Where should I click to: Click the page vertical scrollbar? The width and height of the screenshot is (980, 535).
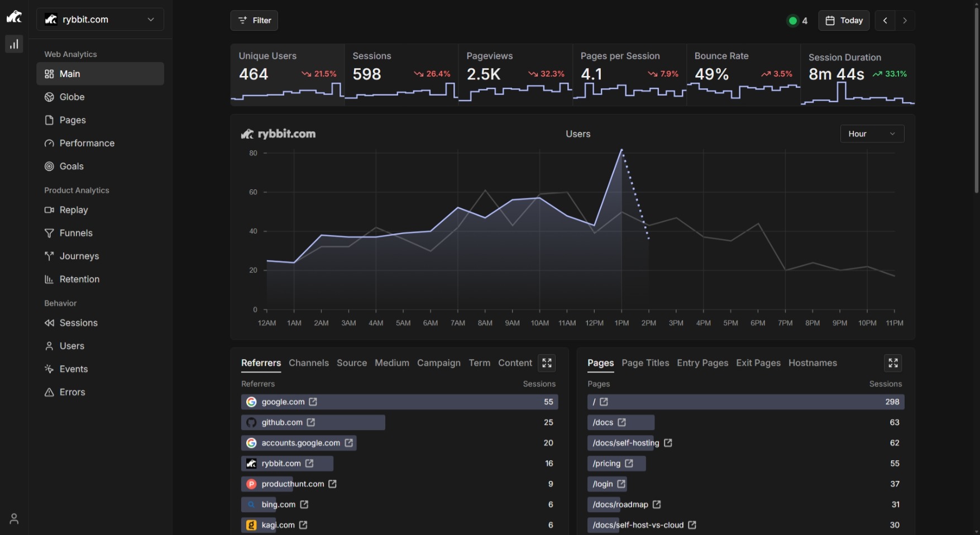(976, 101)
